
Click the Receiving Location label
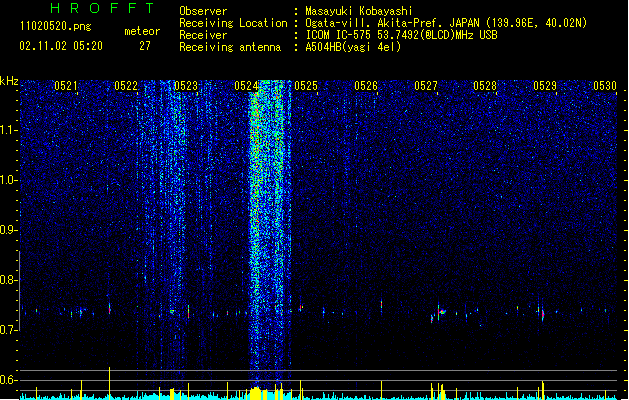[233, 23]
